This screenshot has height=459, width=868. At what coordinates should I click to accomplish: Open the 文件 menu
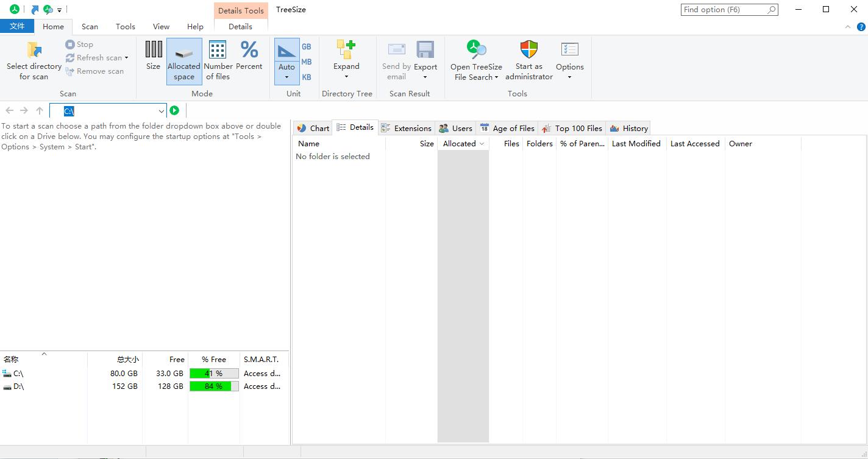pos(17,26)
